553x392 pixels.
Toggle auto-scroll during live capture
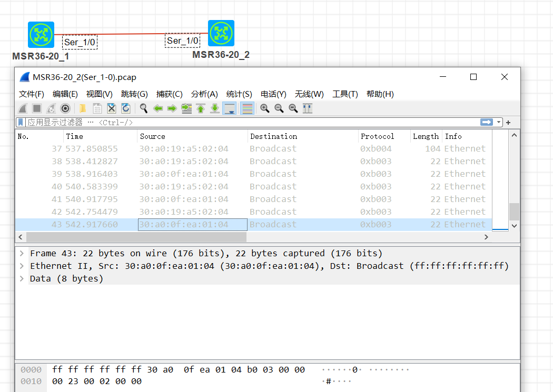[x=230, y=108]
